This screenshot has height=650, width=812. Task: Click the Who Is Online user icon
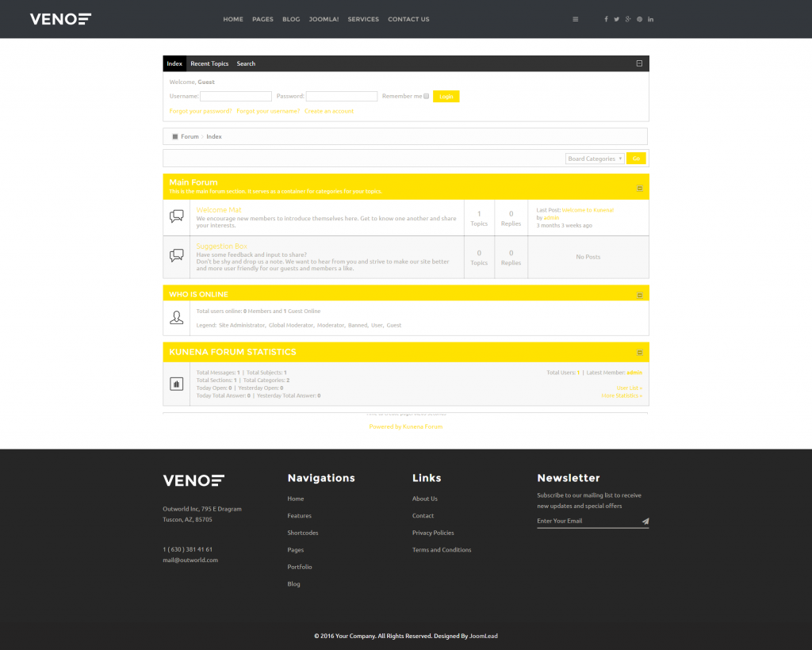tap(176, 318)
